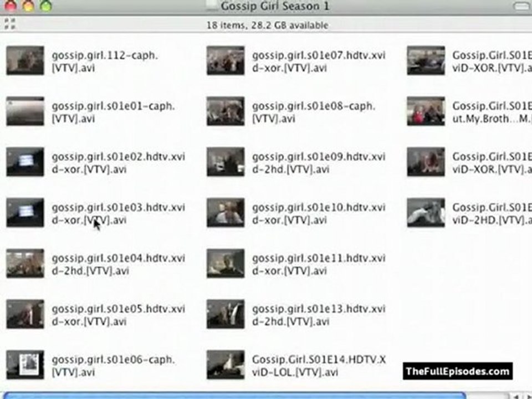
Task: Click file name gossip.girl.s01e11.hdtv.xvid-xor.[VTV].avi
Action: tap(319, 264)
